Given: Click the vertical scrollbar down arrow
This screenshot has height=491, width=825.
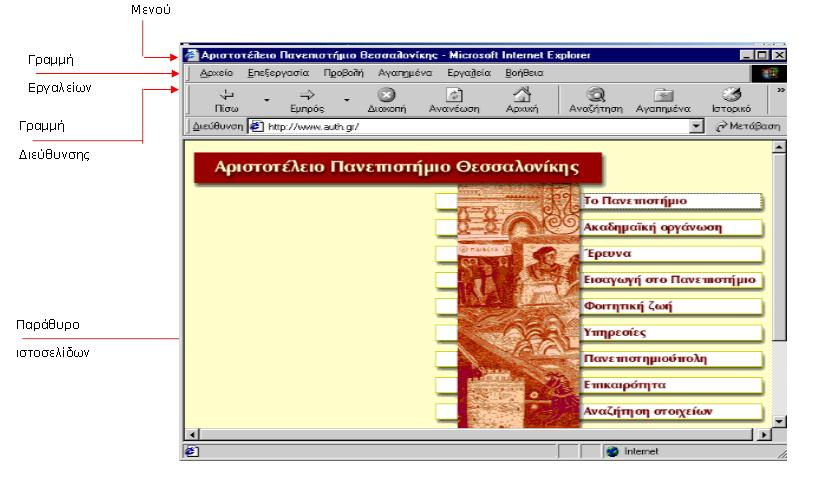Looking at the screenshot, I should [779, 421].
